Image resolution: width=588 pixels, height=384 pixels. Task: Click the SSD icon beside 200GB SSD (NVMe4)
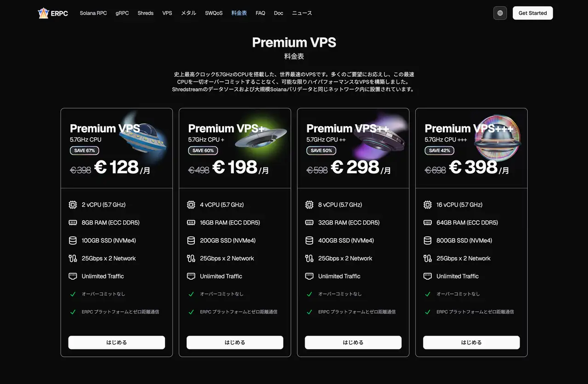tap(191, 240)
